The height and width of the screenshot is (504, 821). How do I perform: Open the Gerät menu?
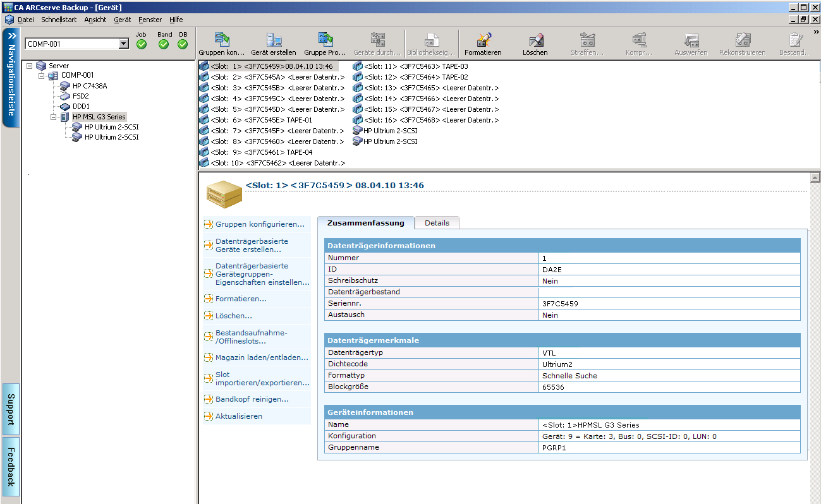tap(122, 20)
